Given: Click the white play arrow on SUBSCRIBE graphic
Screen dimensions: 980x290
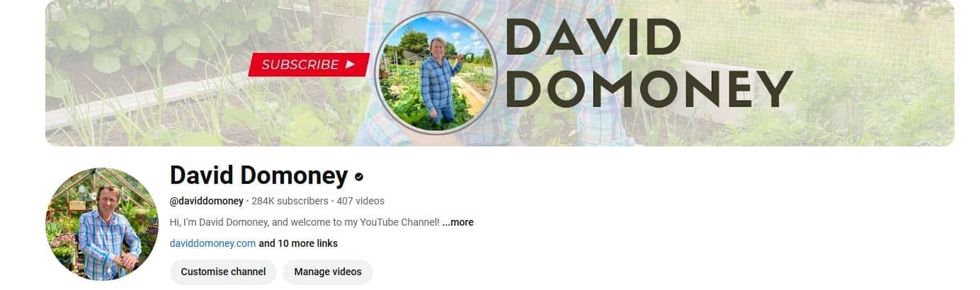Looking at the screenshot, I should point(351,64).
